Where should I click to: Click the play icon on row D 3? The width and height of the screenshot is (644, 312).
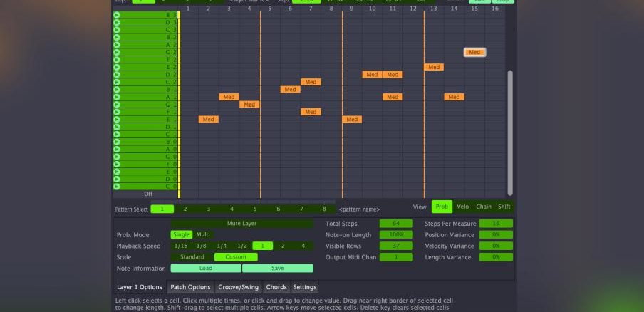pos(117,22)
